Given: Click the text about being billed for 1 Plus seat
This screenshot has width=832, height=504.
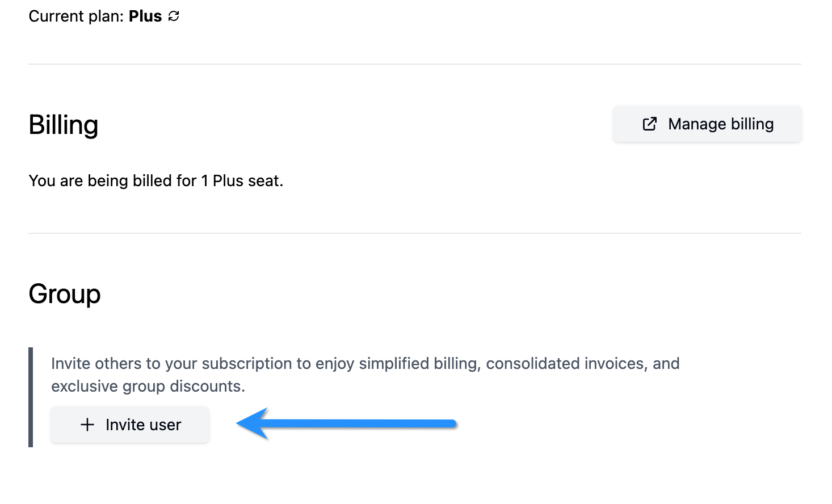Looking at the screenshot, I should tap(156, 180).
